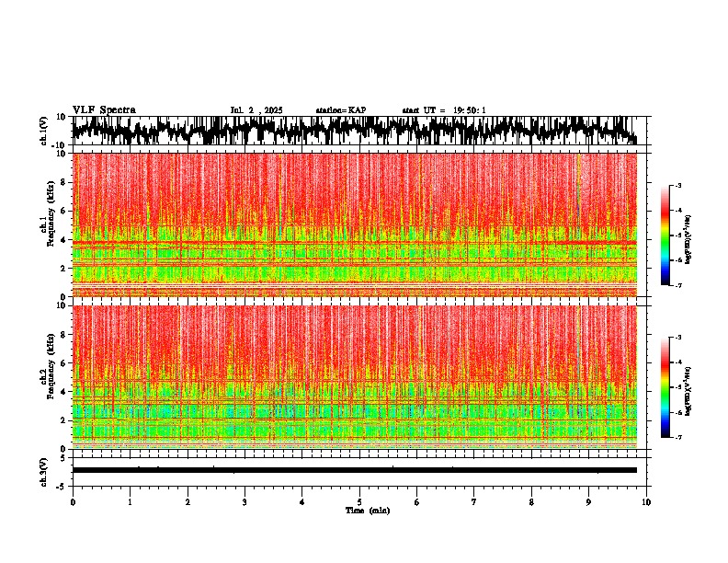728x563 pixels.
Task: Click tick label "7" on the time axis
Action: (474, 502)
